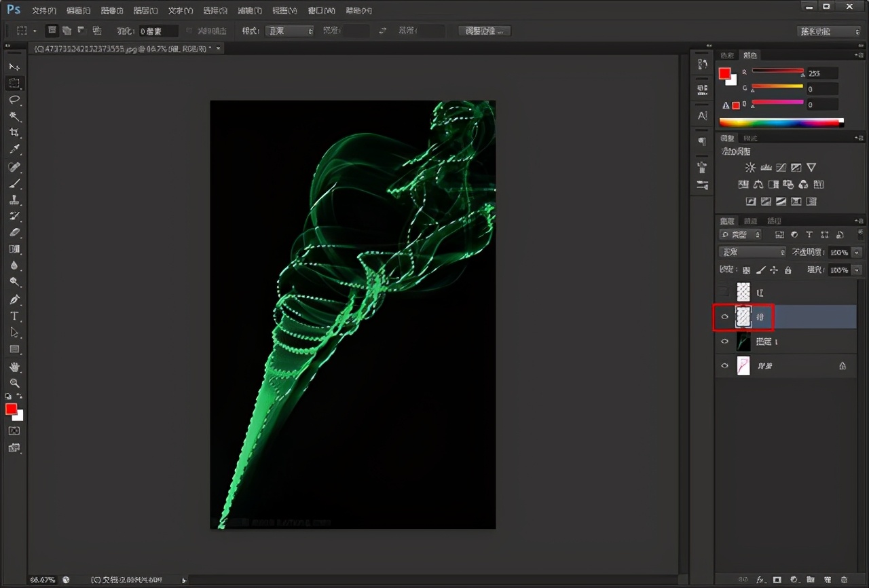Select the Rectangle shape tool
Viewport: 869px width, 588px height.
[14, 349]
